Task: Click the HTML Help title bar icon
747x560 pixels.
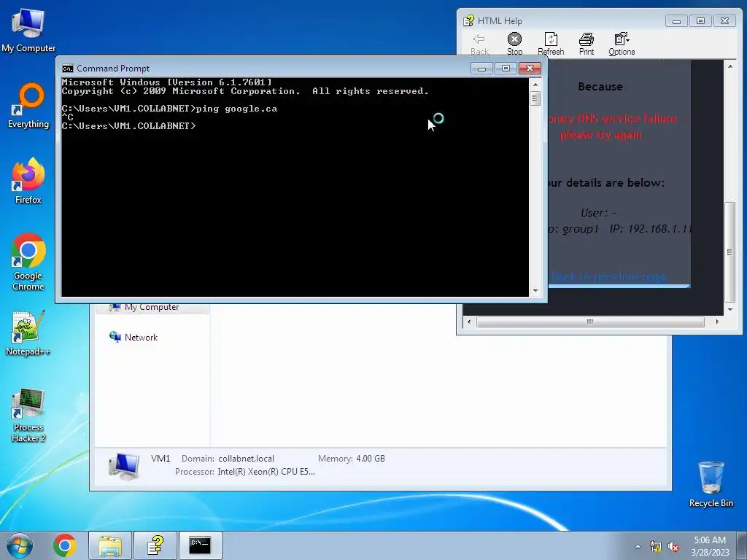Action: (469, 20)
